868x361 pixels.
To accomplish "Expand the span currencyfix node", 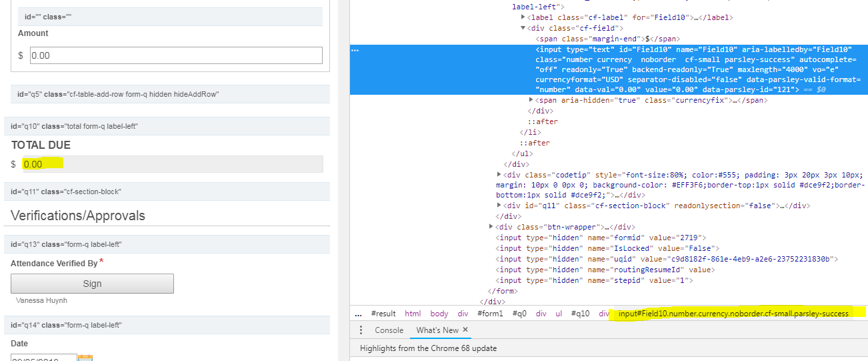I will (x=531, y=100).
